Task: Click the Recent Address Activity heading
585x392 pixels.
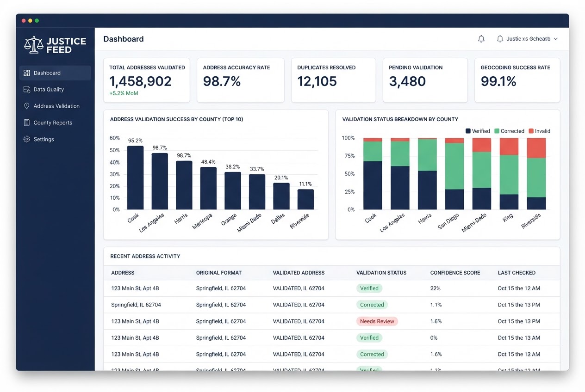Action: (145, 256)
